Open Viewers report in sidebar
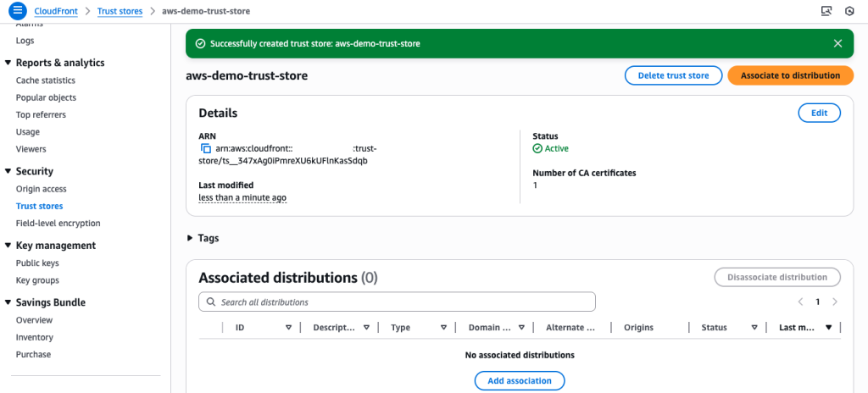868x393 pixels. tap(31, 149)
